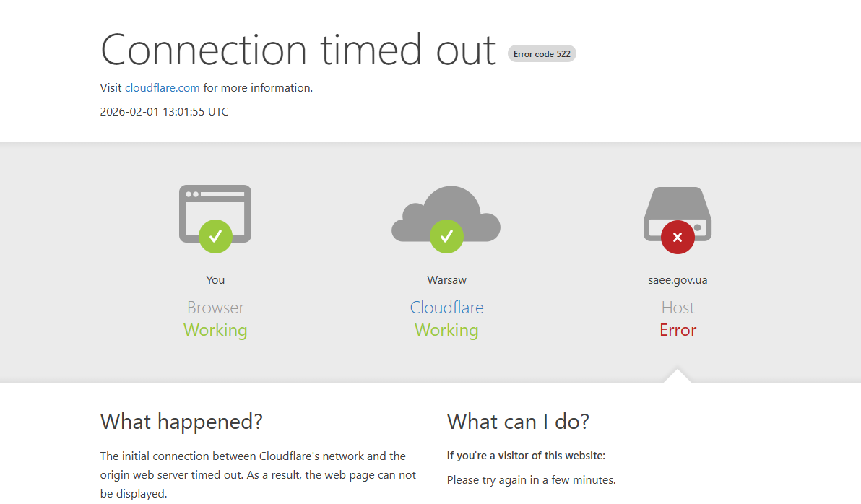
Task: Click the Error code 522 badge
Action: 542,54
